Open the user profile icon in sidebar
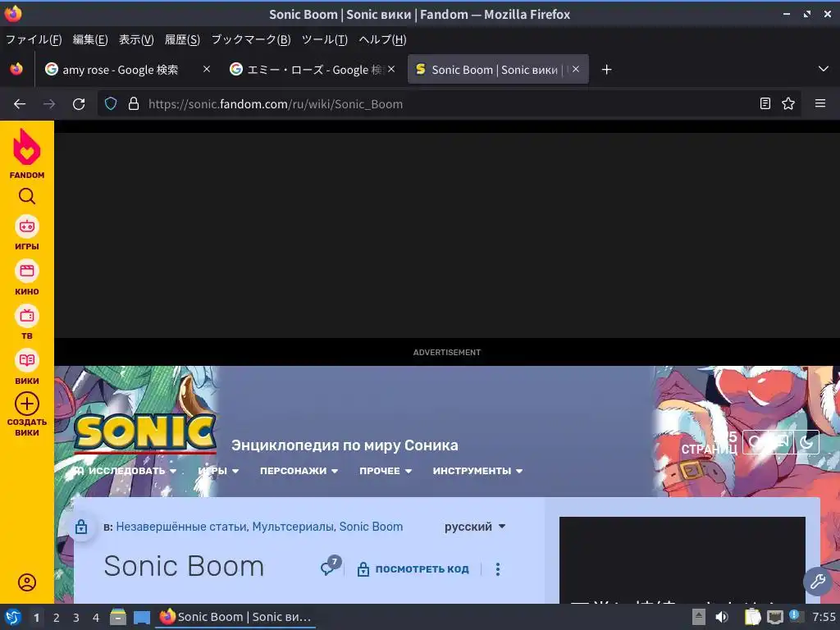This screenshot has width=840, height=630. tap(27, 582)
